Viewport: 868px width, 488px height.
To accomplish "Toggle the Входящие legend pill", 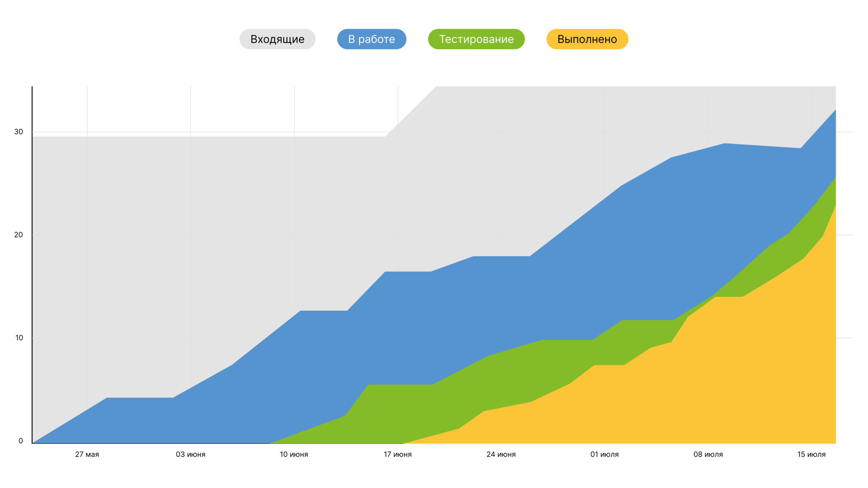I will point(277,39).
